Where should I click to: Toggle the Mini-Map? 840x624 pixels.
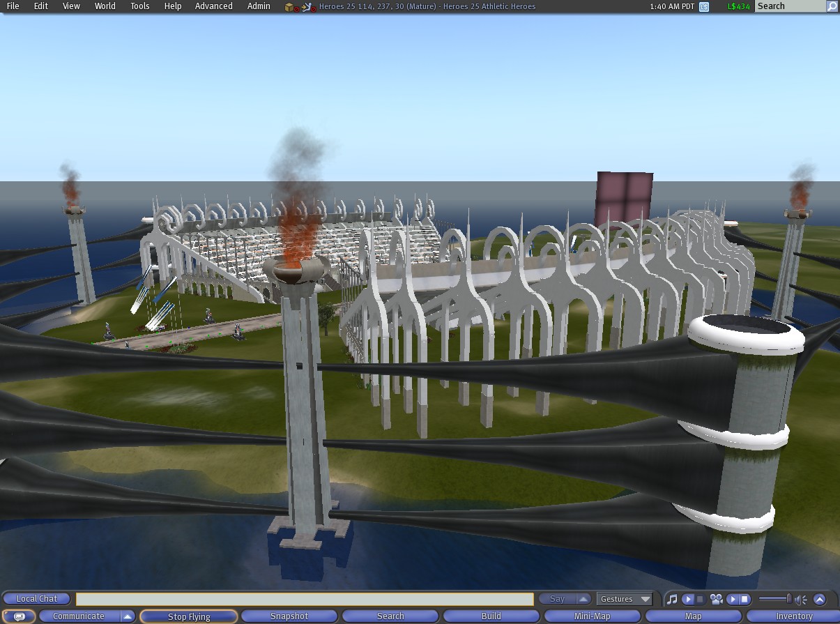pos(593,616)
